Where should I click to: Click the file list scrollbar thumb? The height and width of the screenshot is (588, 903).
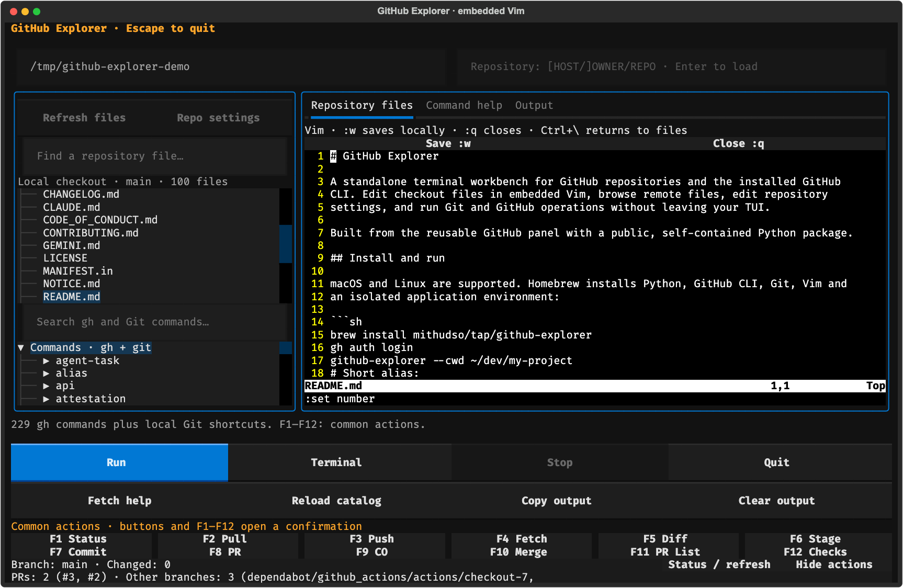click(x=286, y=244)
